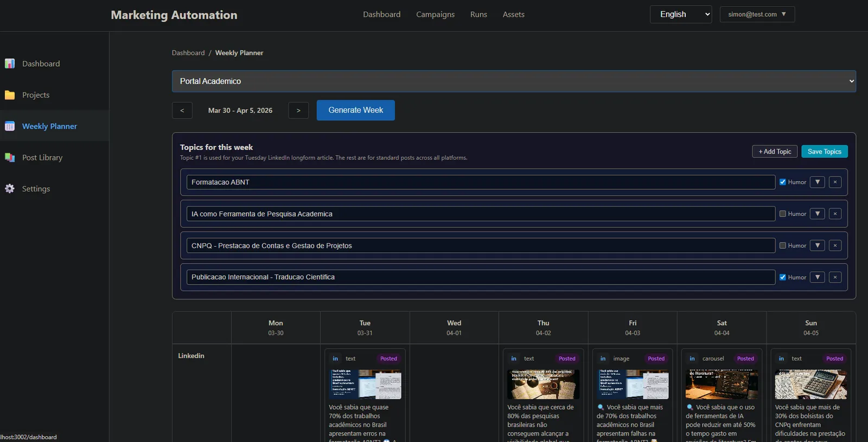Image resolution: width=868 pixels, height=442 pixels.
Task: Edit the Formatacao ABNT topic field
Action: [481, 182]
